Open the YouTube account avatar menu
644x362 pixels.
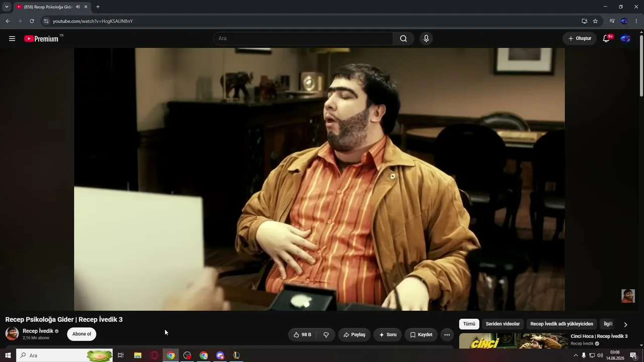click(625, 39)
